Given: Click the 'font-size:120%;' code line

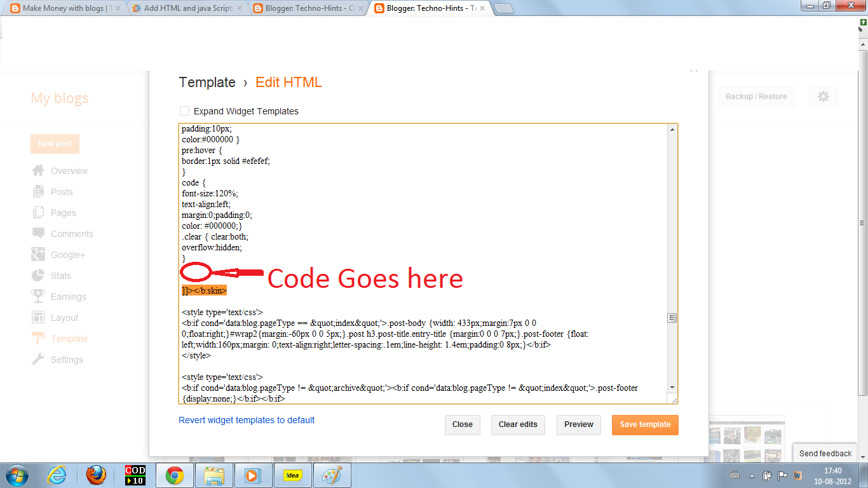Looking at the screenshot, I should pos(210,193).
